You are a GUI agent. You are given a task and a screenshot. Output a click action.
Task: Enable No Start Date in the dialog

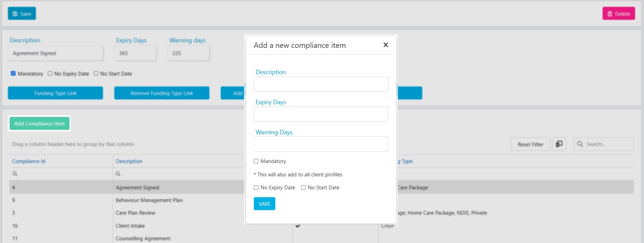[304, 187]
